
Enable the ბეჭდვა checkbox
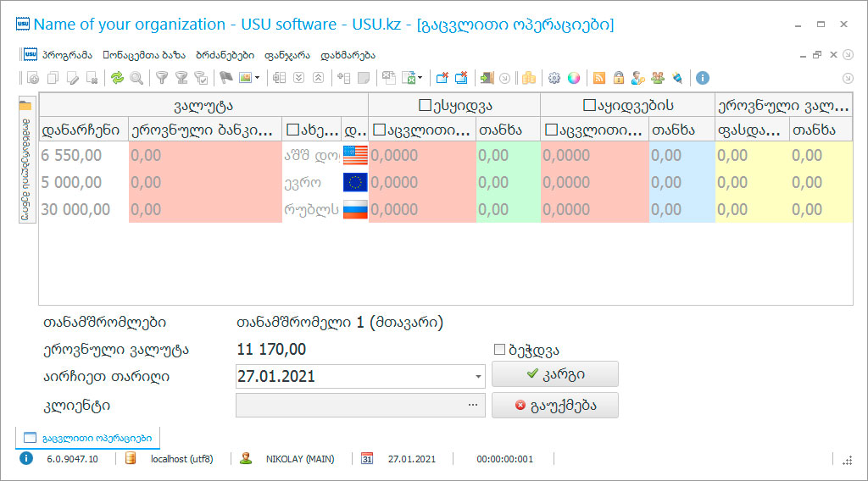click(499, 350)
